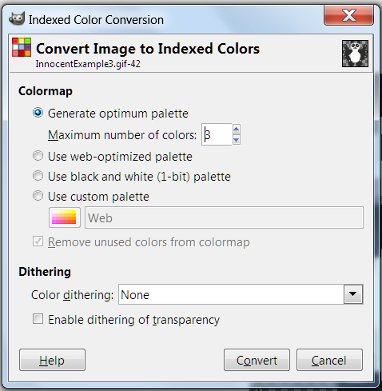Click the penguin image preview thumbnail
This screenshot has width=382, height=391.
[x=355, y=54]
